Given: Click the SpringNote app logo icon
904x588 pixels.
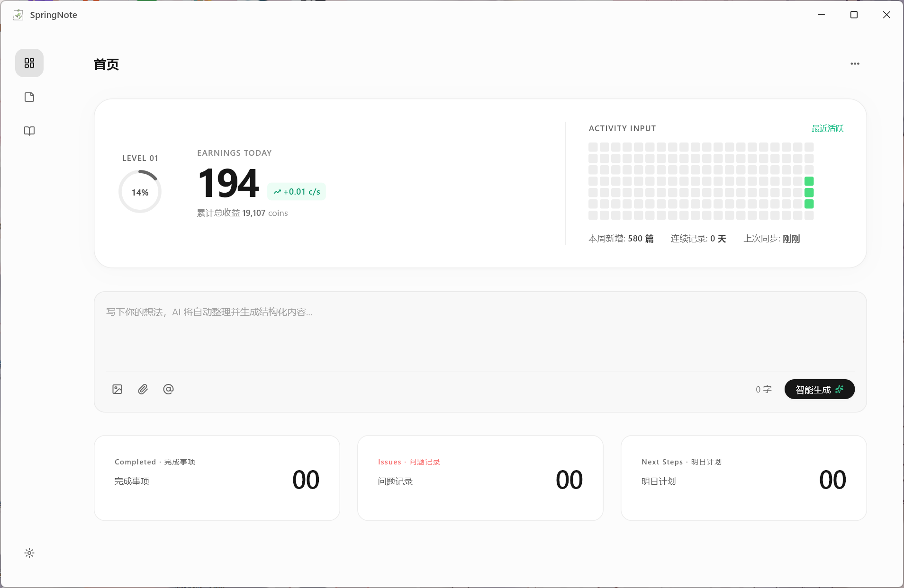Looking at the screenshot, I should coord(18,15).
